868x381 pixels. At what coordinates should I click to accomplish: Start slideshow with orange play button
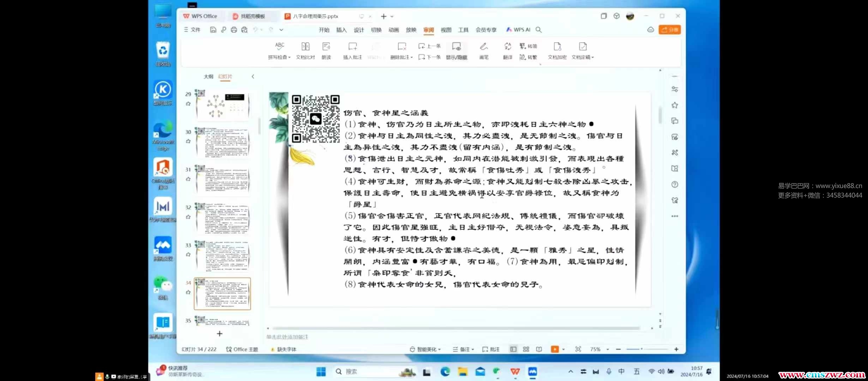pos(555,349)
